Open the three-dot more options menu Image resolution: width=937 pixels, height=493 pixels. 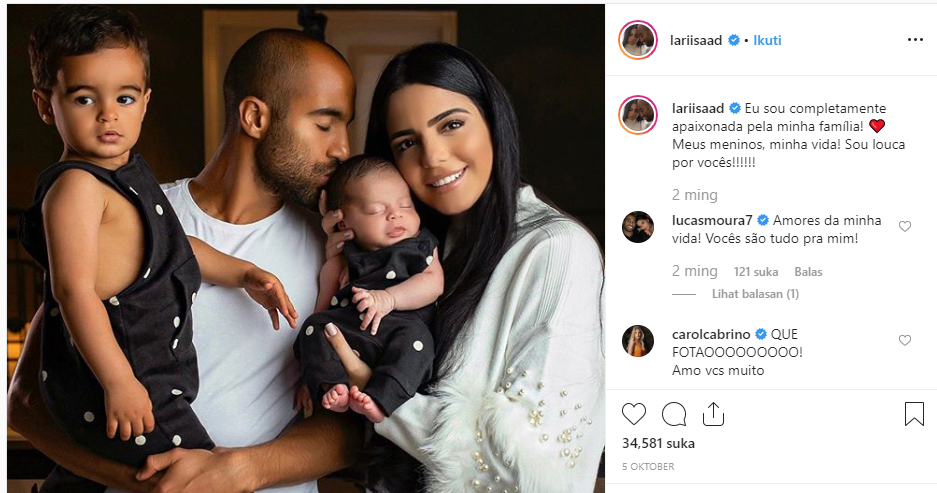point(915,39)
